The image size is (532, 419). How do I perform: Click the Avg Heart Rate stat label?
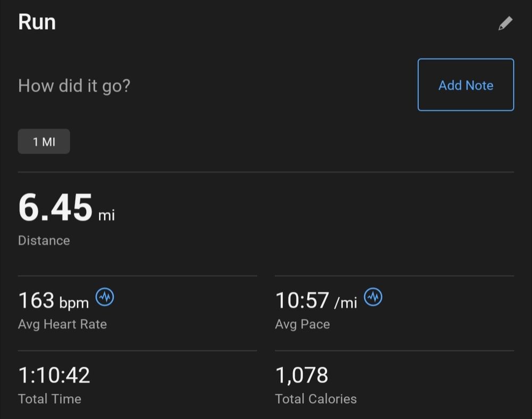62,324
